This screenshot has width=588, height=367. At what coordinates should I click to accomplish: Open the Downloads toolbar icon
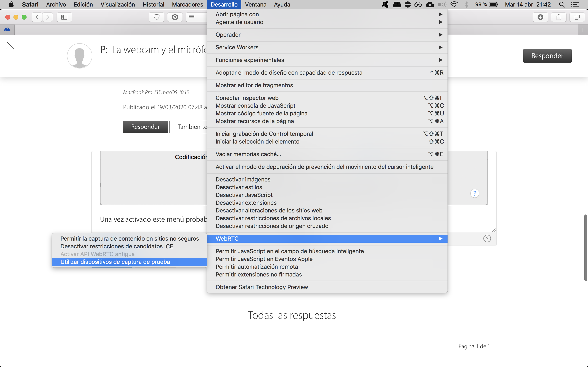(x=540, y=17)
